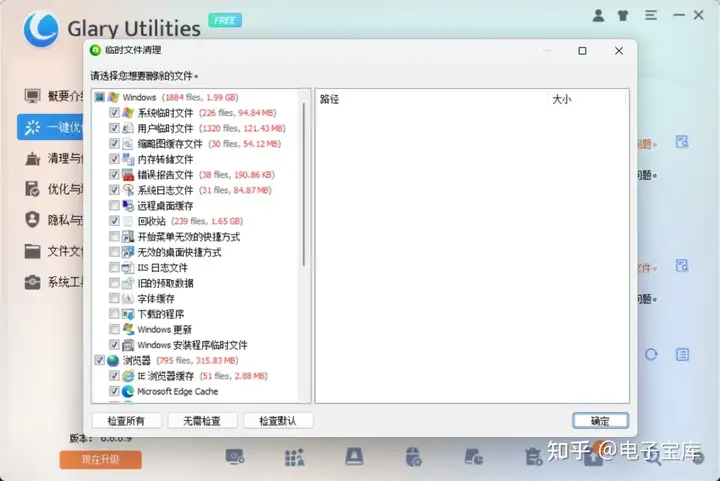The width and height of the screenshot is (720, 481).
Task: Enable 下载的程序 checkbox
Action: (114, 314)
